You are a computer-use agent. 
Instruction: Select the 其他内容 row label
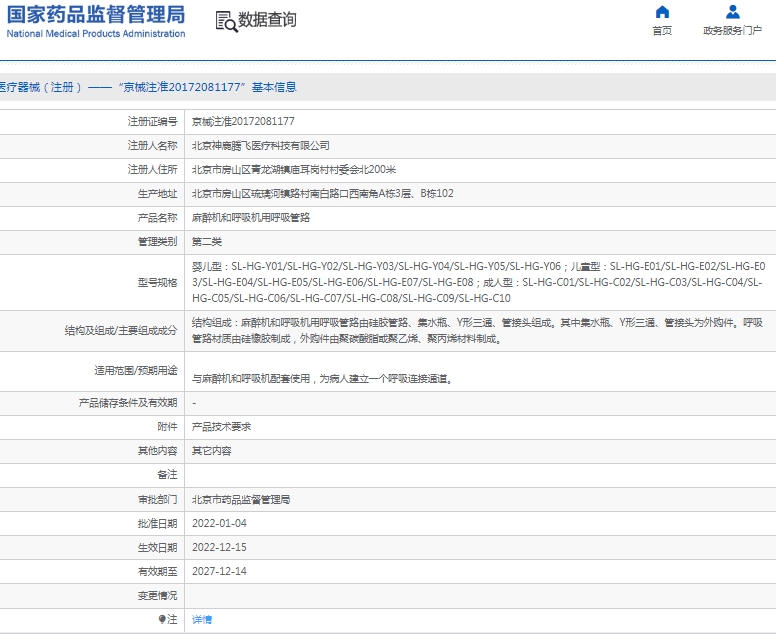[x=157, y=451]
